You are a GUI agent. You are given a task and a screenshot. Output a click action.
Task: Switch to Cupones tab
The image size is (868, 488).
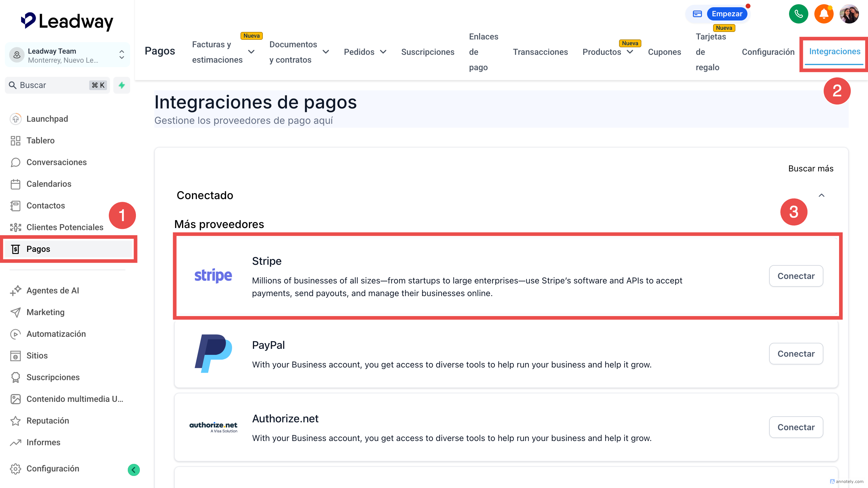pyautogui.click(x=664, y=52)
